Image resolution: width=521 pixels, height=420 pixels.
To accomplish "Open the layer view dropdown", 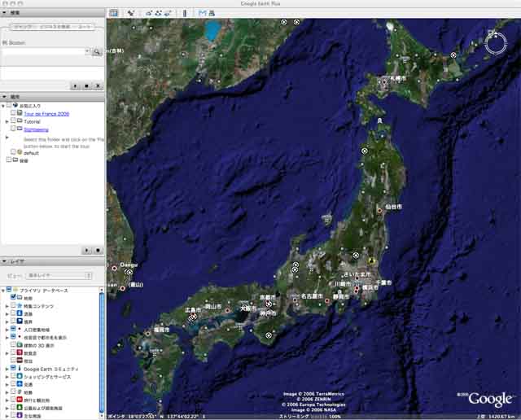I will click(x=59, y=275).
